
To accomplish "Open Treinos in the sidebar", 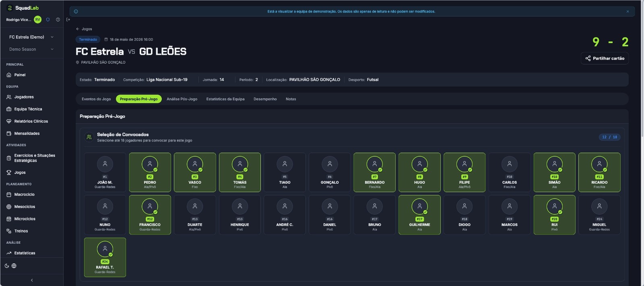I will pyautogui.click(x=31, y=231).
